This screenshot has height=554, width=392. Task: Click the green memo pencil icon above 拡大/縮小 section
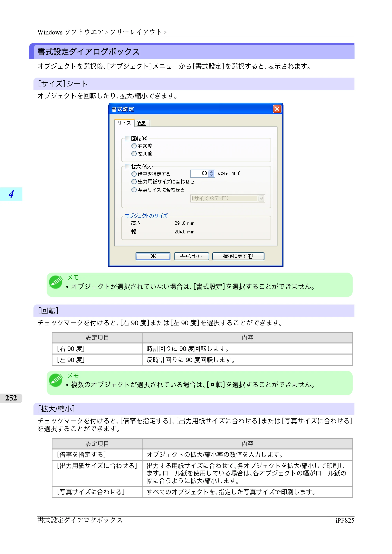(56, 380)
